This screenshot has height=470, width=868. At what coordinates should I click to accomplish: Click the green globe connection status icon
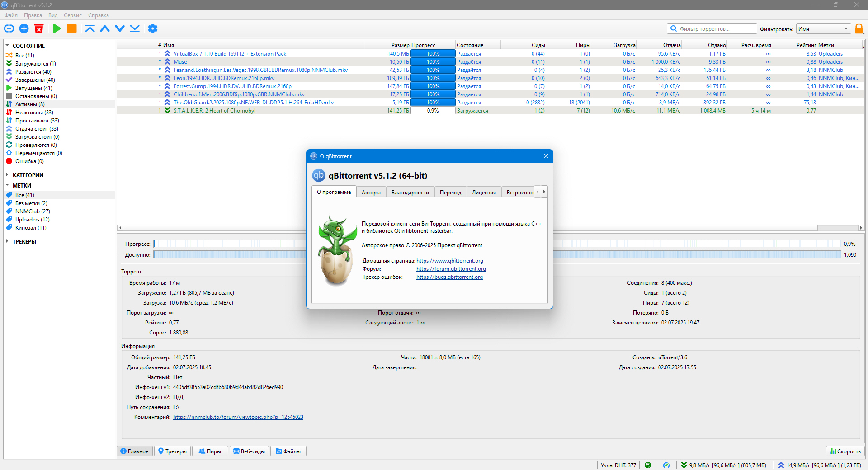[648, 465]
